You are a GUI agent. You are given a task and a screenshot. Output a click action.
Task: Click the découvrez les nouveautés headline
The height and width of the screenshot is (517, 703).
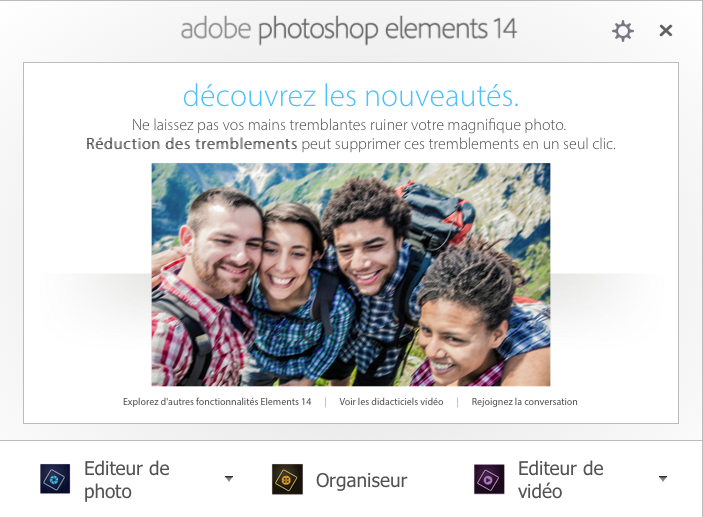351,96
